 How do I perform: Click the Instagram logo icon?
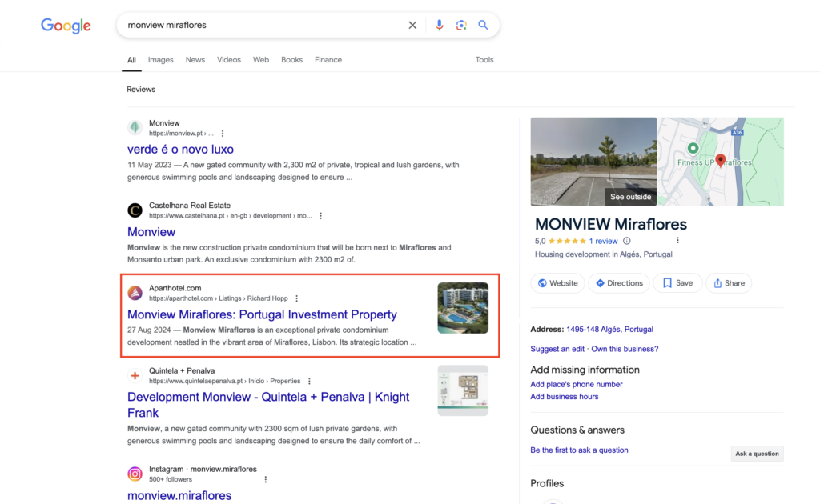[x=135, y=474]
